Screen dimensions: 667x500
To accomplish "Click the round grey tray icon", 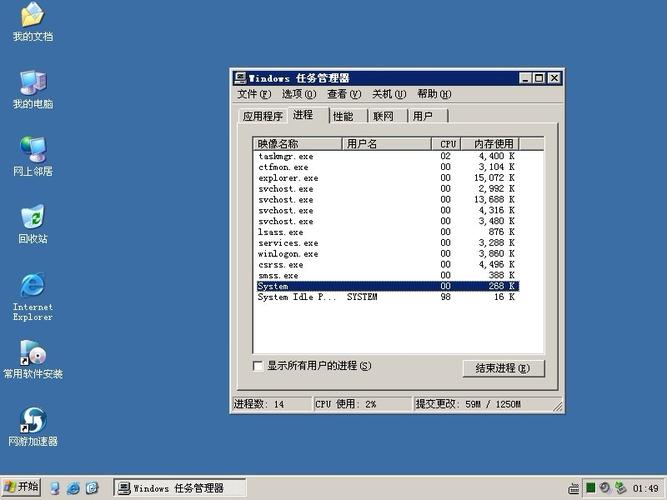I will click(604, 488).
